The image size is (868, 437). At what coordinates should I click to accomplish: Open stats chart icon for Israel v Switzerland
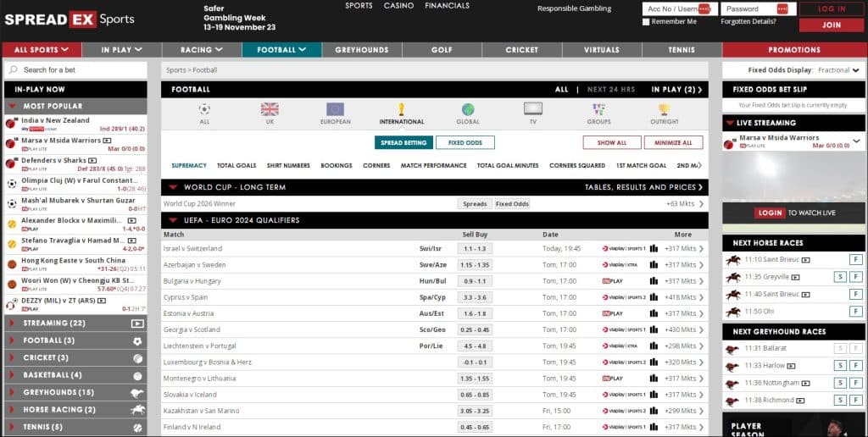coord(654,249)
